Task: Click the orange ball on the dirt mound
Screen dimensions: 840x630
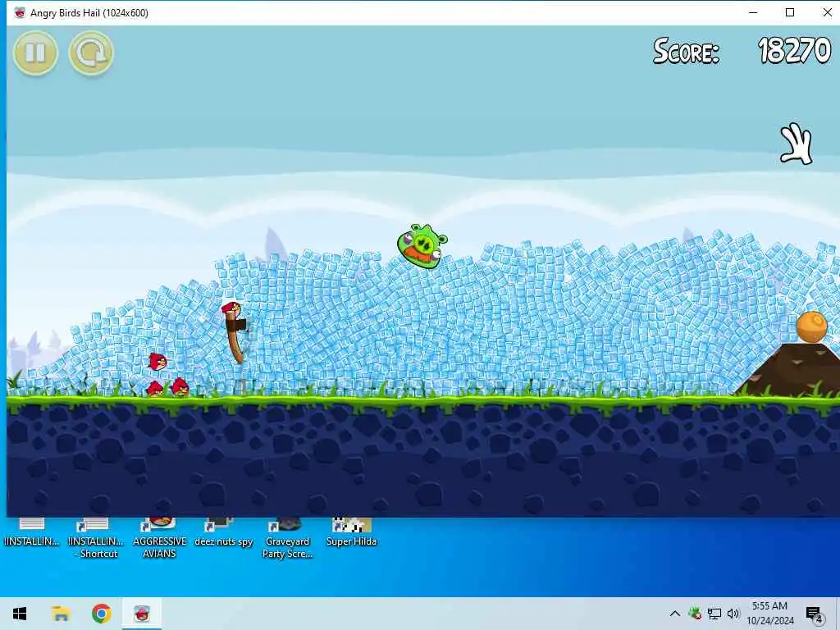Action: click(811, 326)
